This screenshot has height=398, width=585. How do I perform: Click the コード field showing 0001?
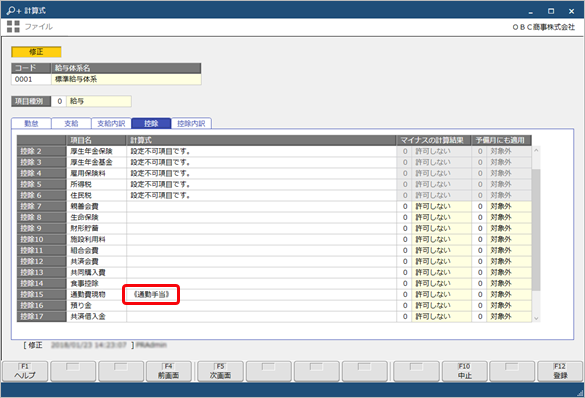click(x=31, y=79)
